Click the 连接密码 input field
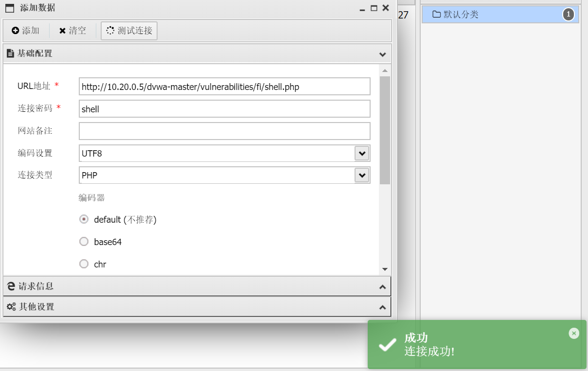The height and width of the screenshot is (371, 588). 224,109
